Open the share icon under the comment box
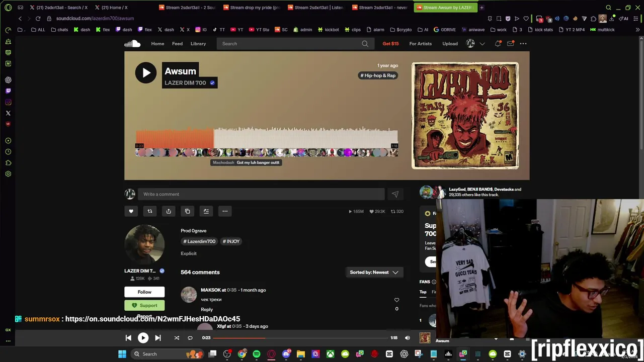Screen dimensions: 644x362 (169, 211)
